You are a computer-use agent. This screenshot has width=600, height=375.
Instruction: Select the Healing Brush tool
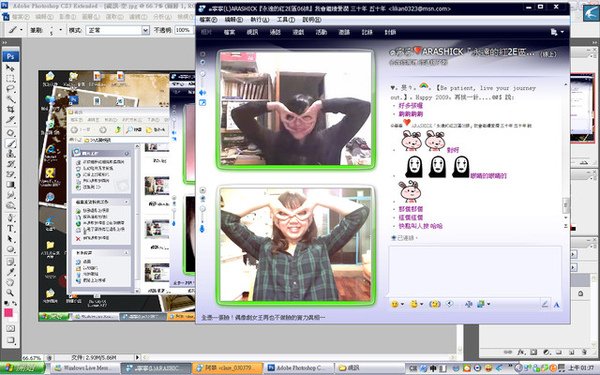tap(10, 133)
